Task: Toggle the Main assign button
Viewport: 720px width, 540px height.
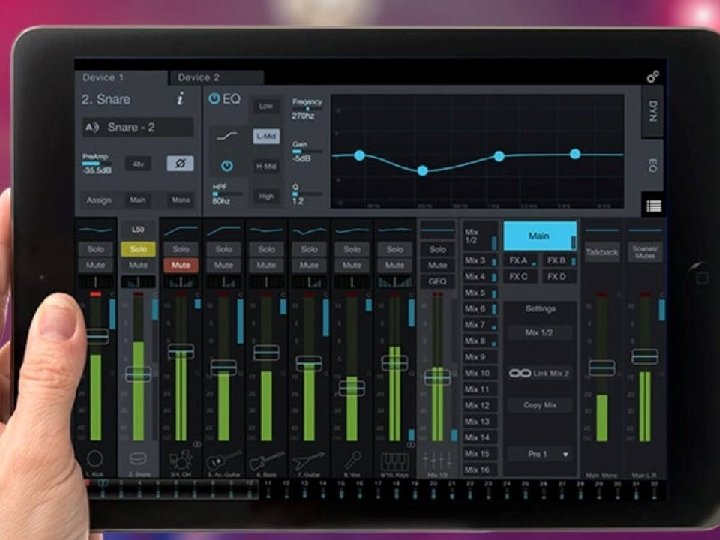Action: click(x=138, y=200)
